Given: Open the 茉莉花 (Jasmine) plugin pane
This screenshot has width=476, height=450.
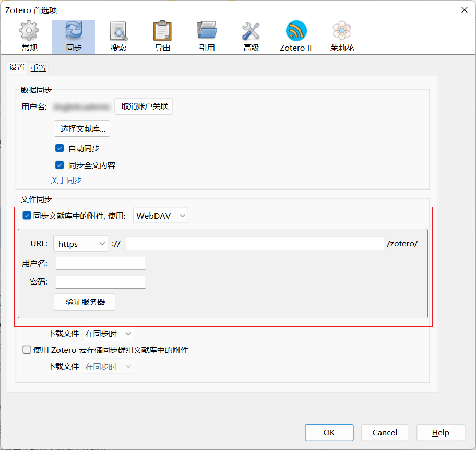Looking at the screenshot, I should [342, 37].
